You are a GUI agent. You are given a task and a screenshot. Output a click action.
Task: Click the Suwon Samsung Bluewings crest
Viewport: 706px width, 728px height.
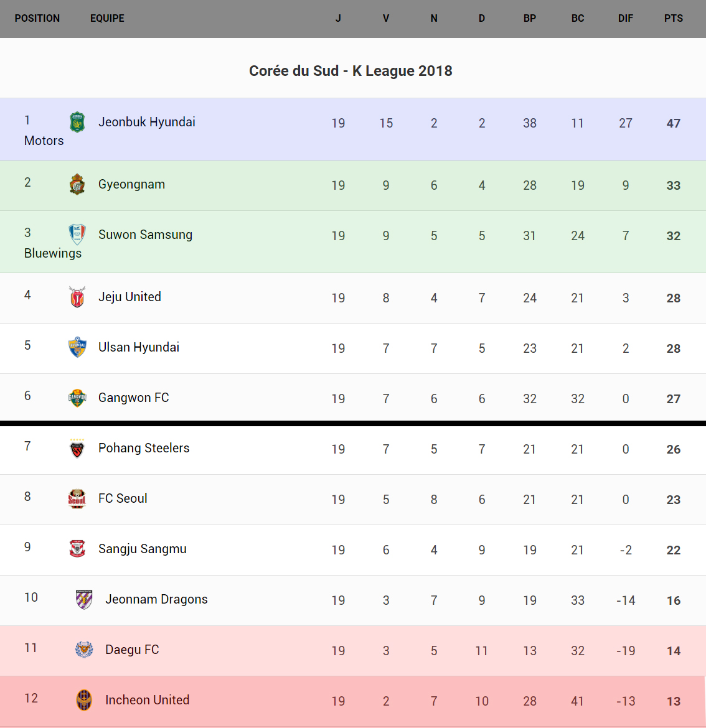pyautogui.click(x=77, y=235)
